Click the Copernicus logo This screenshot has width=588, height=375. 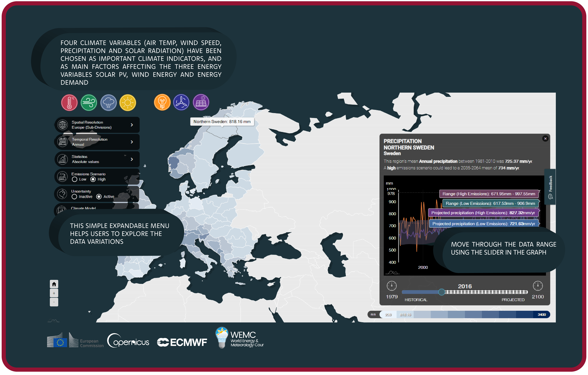coord(128,341)
